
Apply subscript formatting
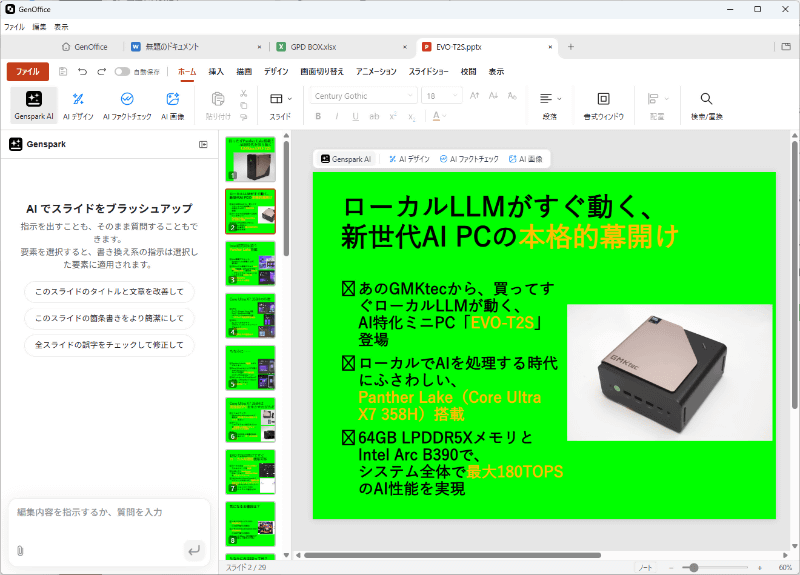click(411, 117)
